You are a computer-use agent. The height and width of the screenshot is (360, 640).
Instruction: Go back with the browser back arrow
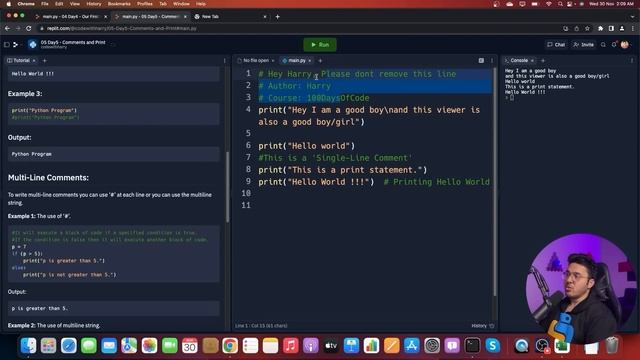click(7, 29)
